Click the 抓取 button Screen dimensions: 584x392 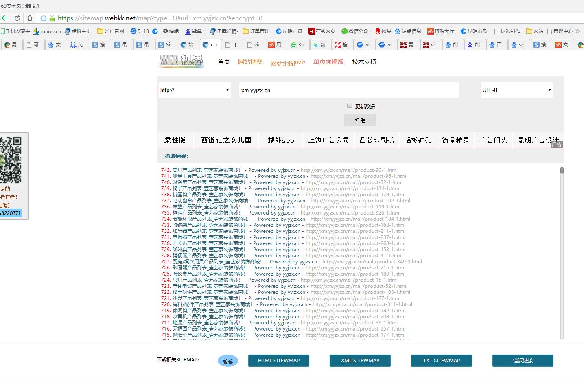point(360,120)
